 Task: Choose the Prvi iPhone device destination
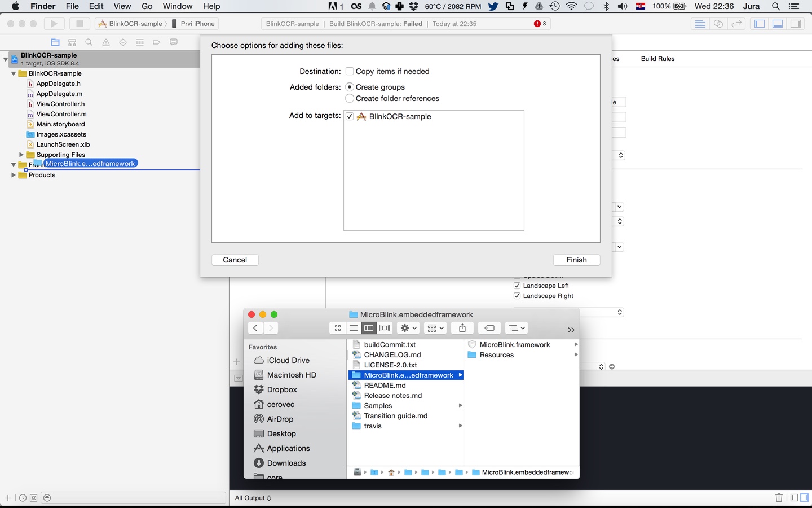(193, 24)
